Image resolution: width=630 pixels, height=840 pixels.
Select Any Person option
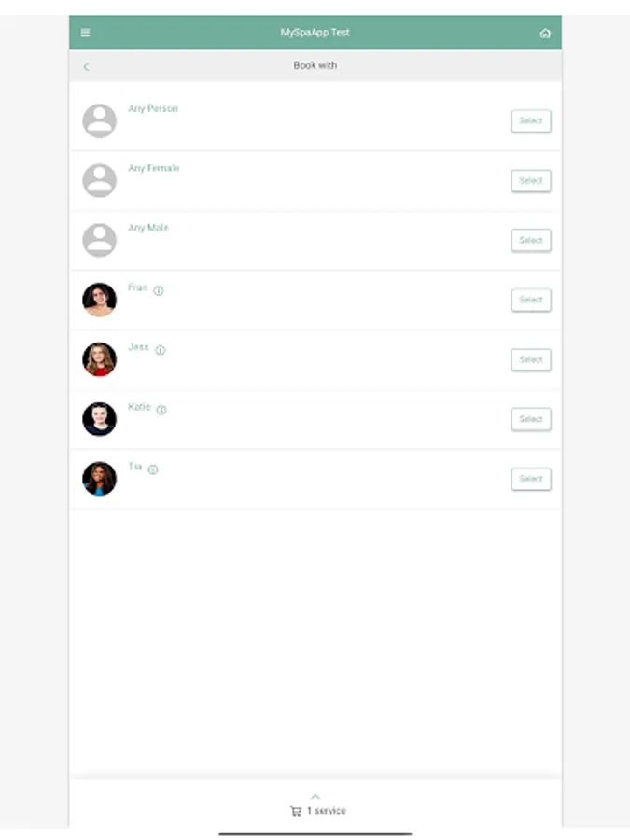click(x=530, y=121)
